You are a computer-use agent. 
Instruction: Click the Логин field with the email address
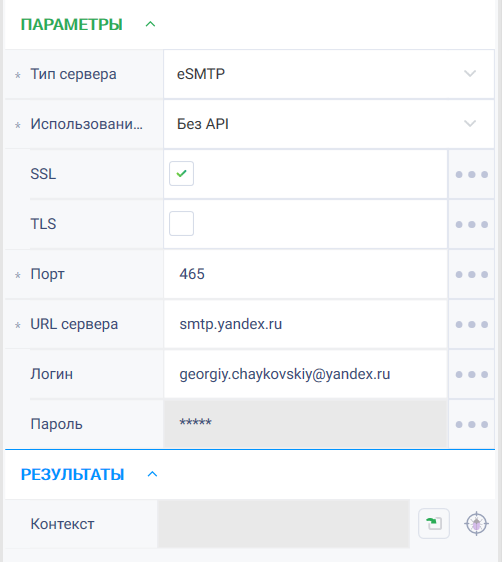pos(306,374)
